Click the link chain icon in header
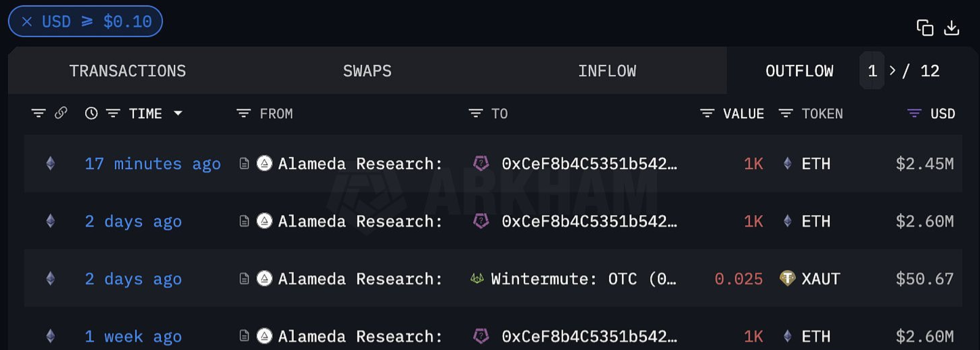The image size is (980, 350). point(61,113)
